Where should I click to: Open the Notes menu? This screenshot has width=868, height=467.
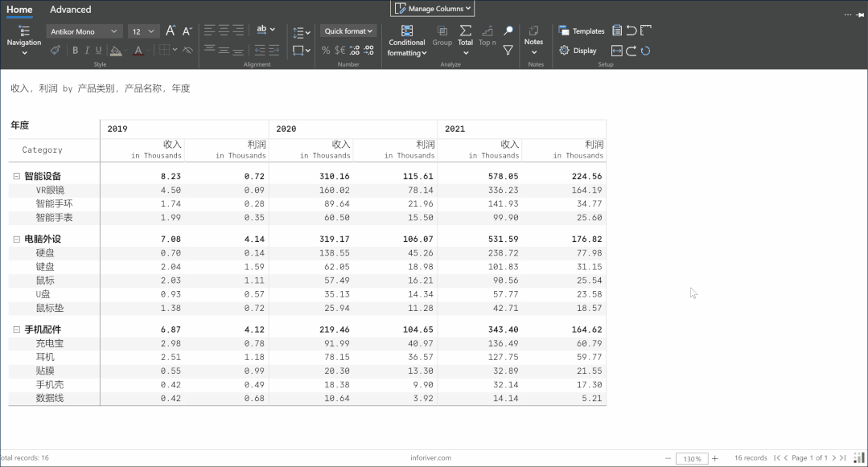(x=533, y=40)
